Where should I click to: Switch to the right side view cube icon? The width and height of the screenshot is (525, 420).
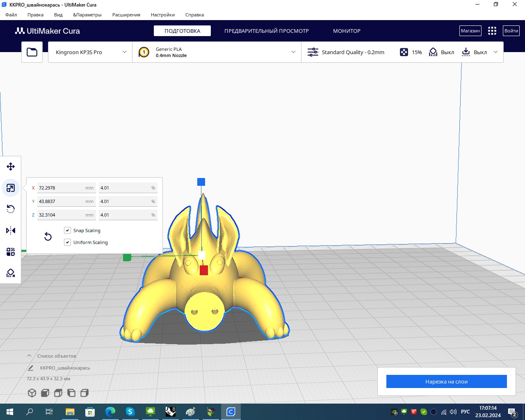[x=84, y=393]
